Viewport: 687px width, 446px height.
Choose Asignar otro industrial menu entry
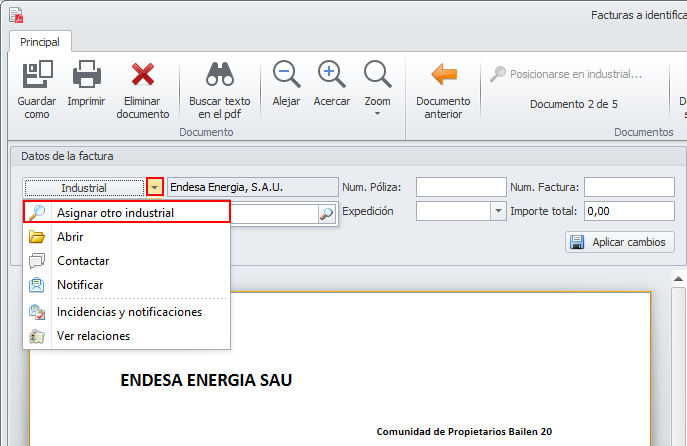coord(127,213)
